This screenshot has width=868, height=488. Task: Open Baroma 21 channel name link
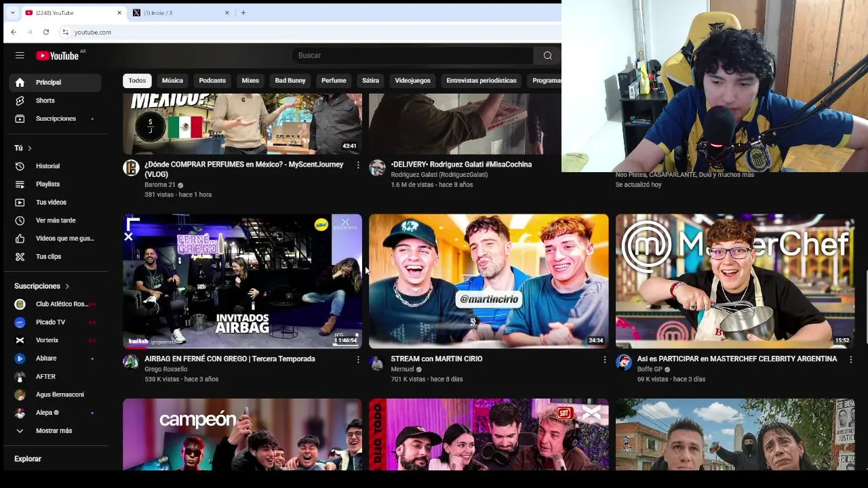pyautogui.click(x=160, y=185)
